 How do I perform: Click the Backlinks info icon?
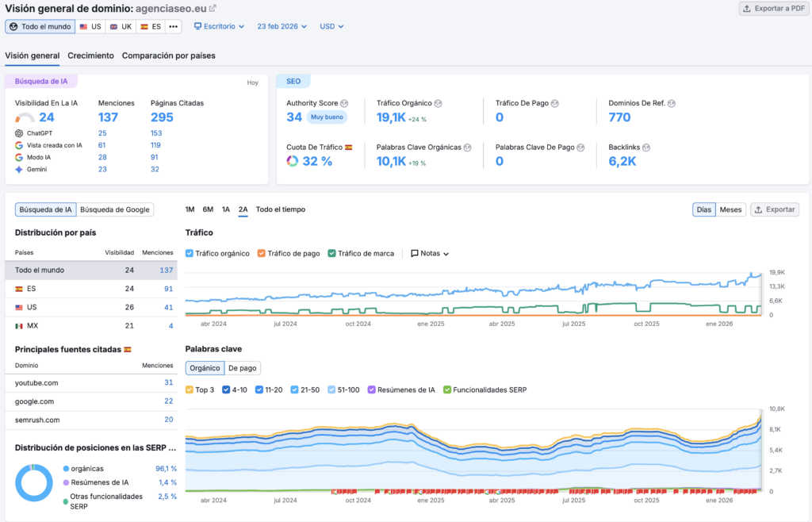click(x=646, y=148)
